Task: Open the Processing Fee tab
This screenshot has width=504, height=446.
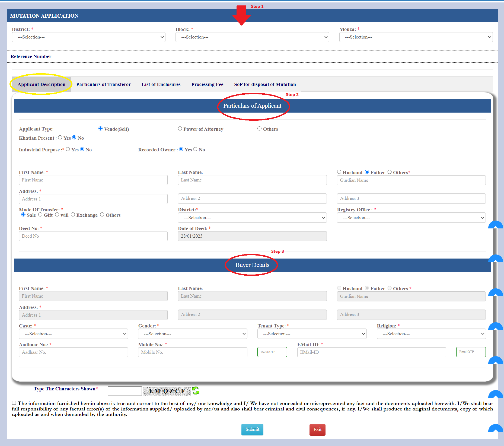Action: tap(207, 84)
